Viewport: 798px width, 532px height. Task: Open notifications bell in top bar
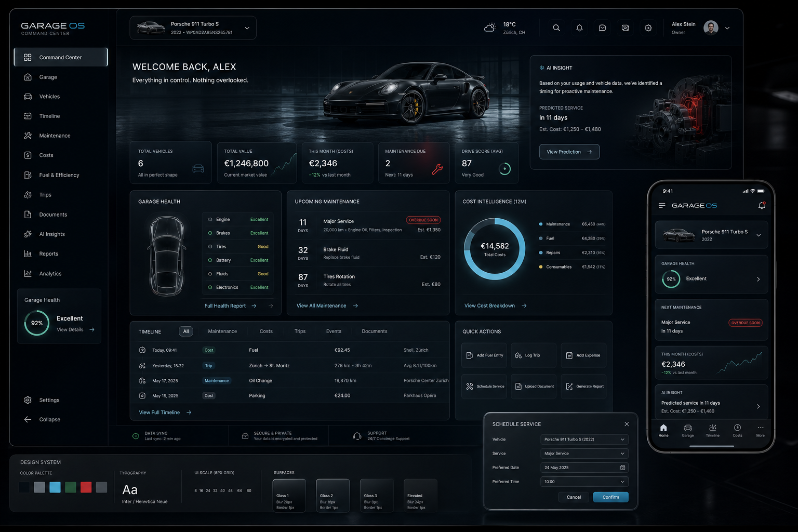(579, 28)
